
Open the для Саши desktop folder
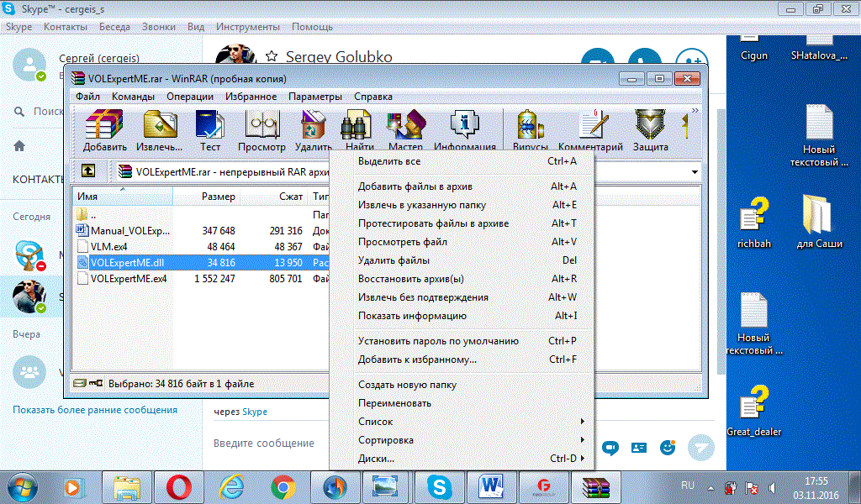[819, 223]
